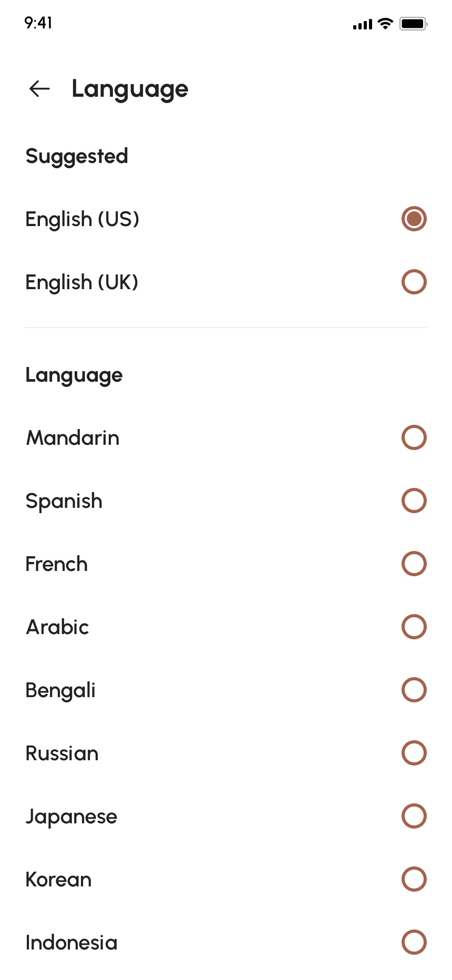Go back using the arrow icon
The width and height of the screenshot is (452, 980).
(39, 89)
